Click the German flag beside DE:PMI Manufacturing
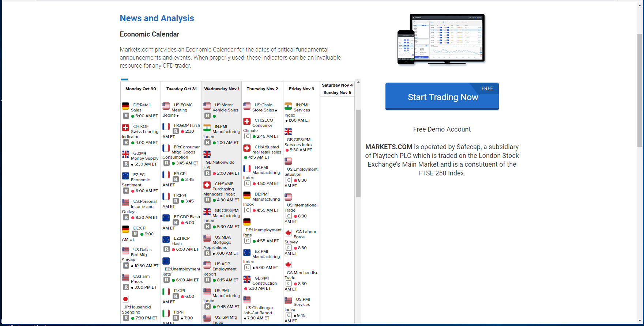 pyautogui.click(x=247, y=195)
